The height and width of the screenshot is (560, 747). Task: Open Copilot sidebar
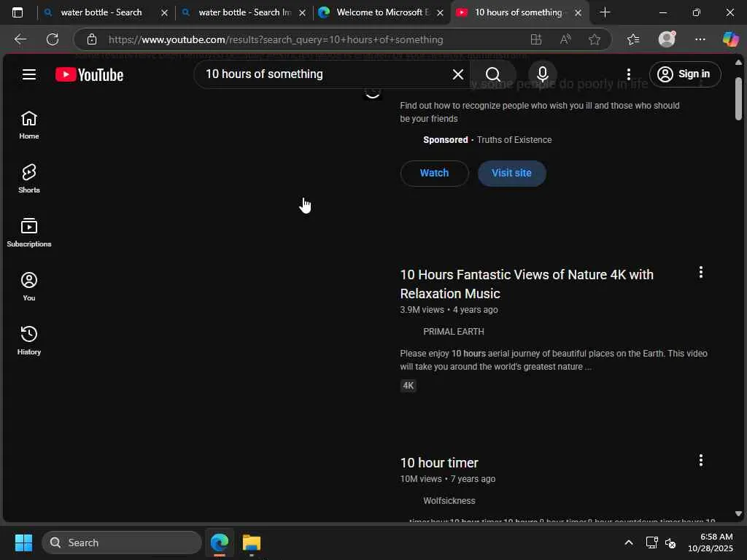[x=731, y=39]
